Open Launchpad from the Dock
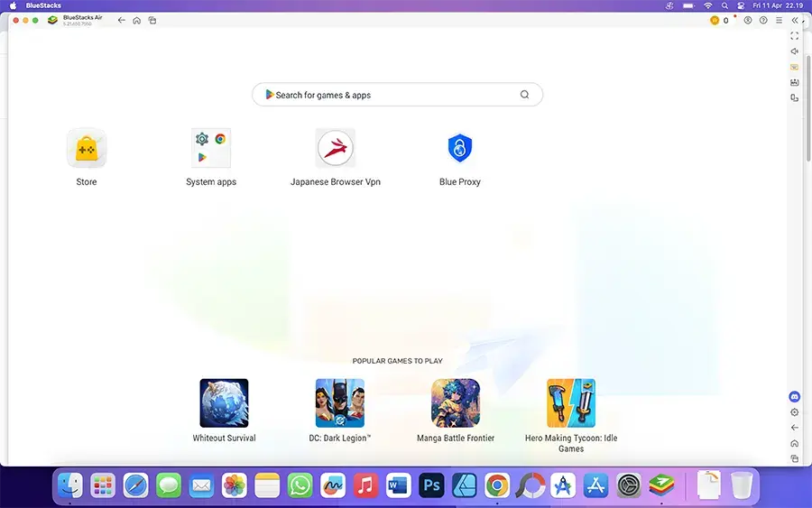 click(x=103, y=485)
